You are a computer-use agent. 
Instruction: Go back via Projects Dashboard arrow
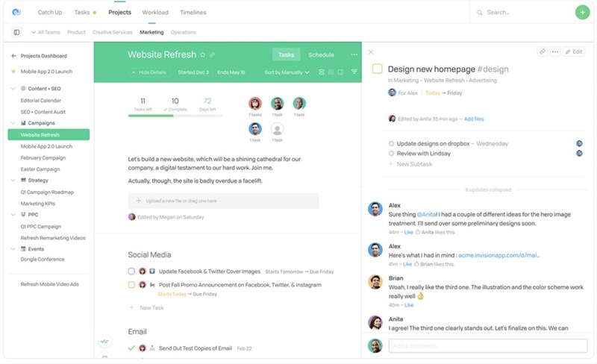point(13,56)
